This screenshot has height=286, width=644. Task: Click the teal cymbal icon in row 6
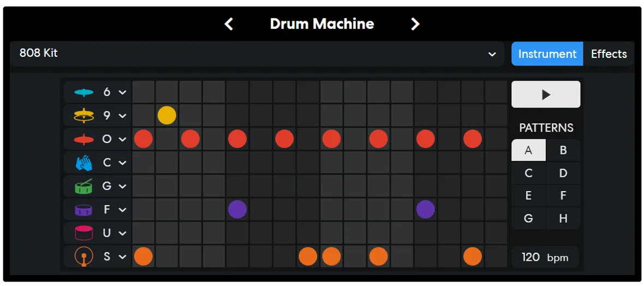pos(84,92)
